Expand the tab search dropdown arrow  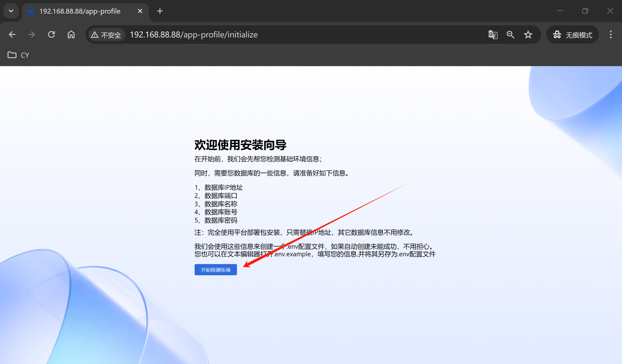pyautogui.click(x=11, y=11)
